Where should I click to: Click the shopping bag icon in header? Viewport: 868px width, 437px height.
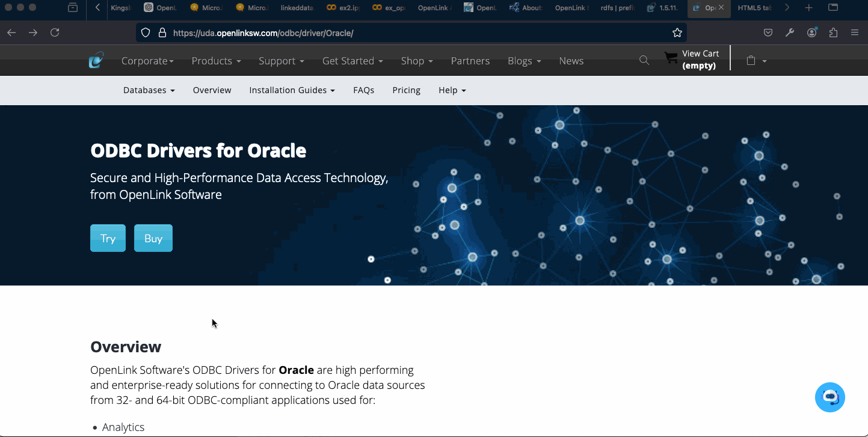[x=751, y=61]
